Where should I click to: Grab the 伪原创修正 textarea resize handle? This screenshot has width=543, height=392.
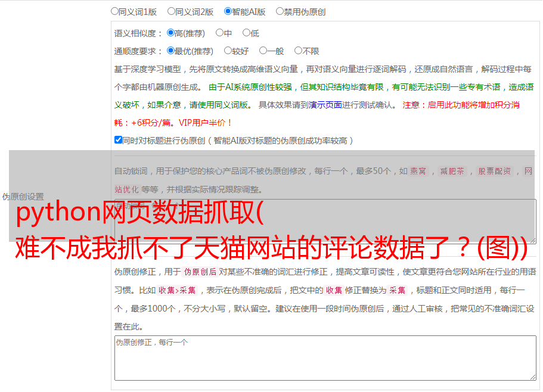(x=533, y=378)
